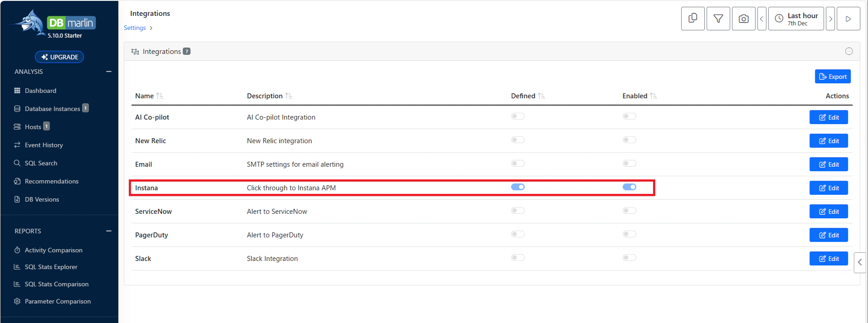Click the Dashboard grid icon
This screenshot has height=323, width=868.
point(17,91)
